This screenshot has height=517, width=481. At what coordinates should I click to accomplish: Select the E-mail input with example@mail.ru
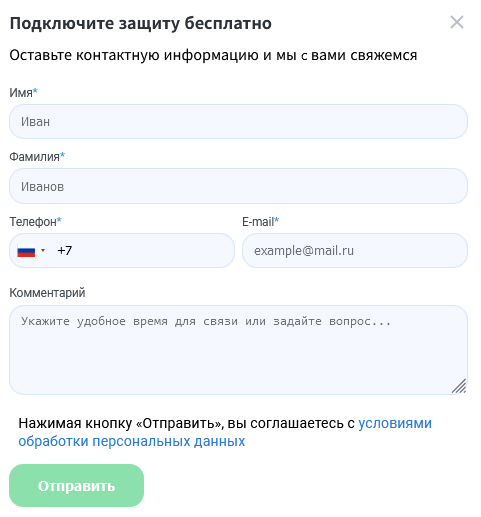click(355, 250)
